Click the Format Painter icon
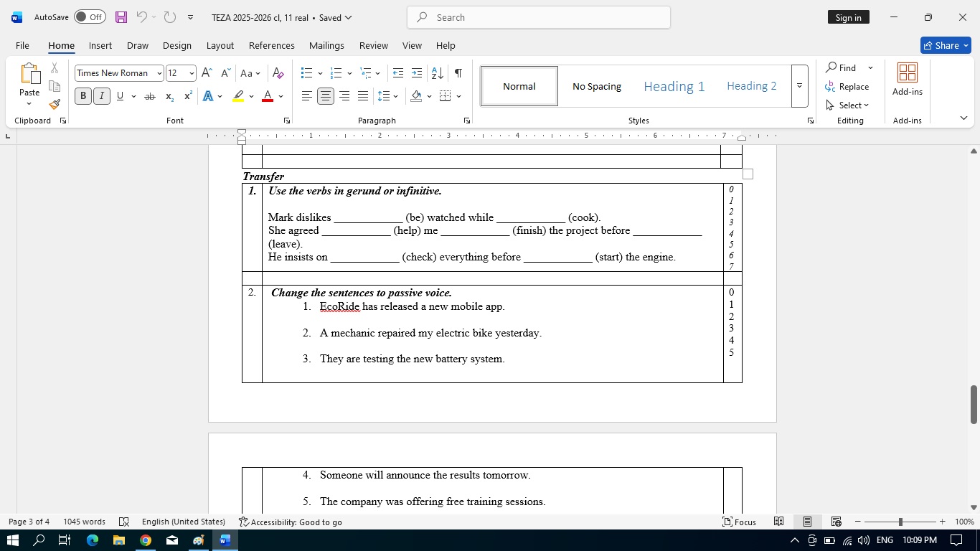The image size is (980, 551). tap(55, 104)
